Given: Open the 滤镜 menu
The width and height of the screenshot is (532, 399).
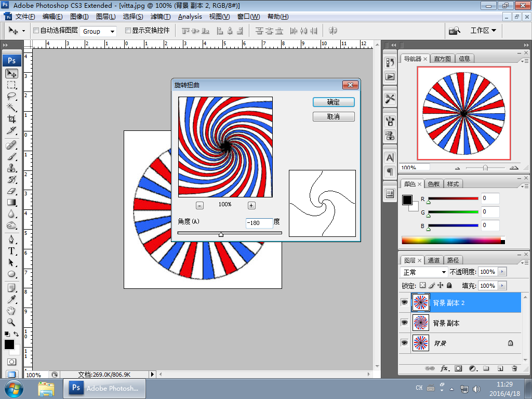Looking at the screenshot, I should tap(159, 17).
